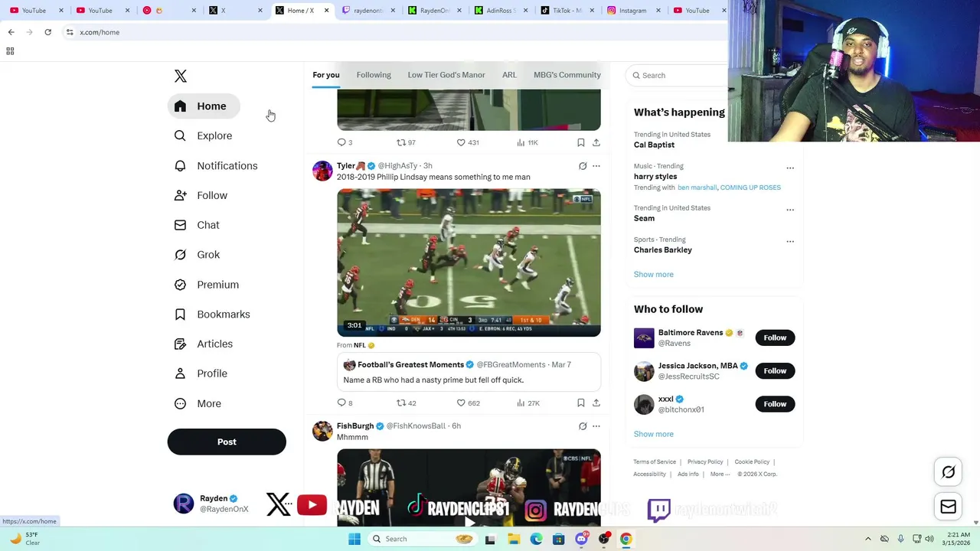Switch to the ARL tab

(509, 75)
